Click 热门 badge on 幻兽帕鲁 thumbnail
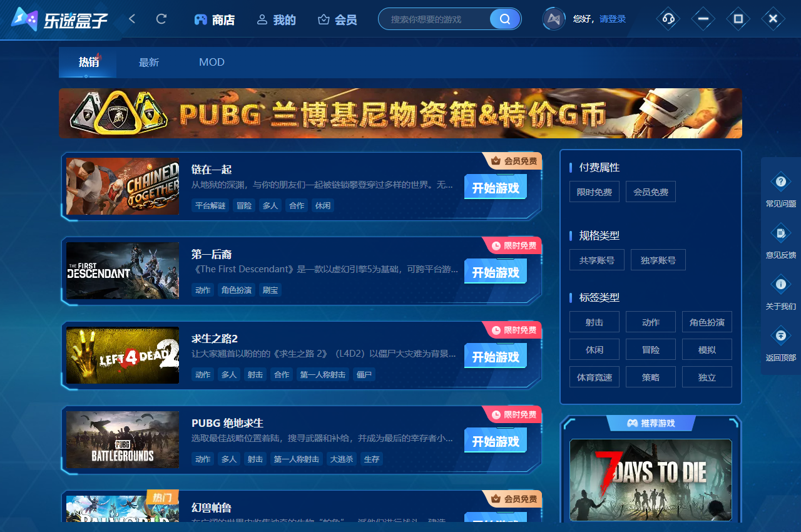801x532 pixels. tap(162, 498)
